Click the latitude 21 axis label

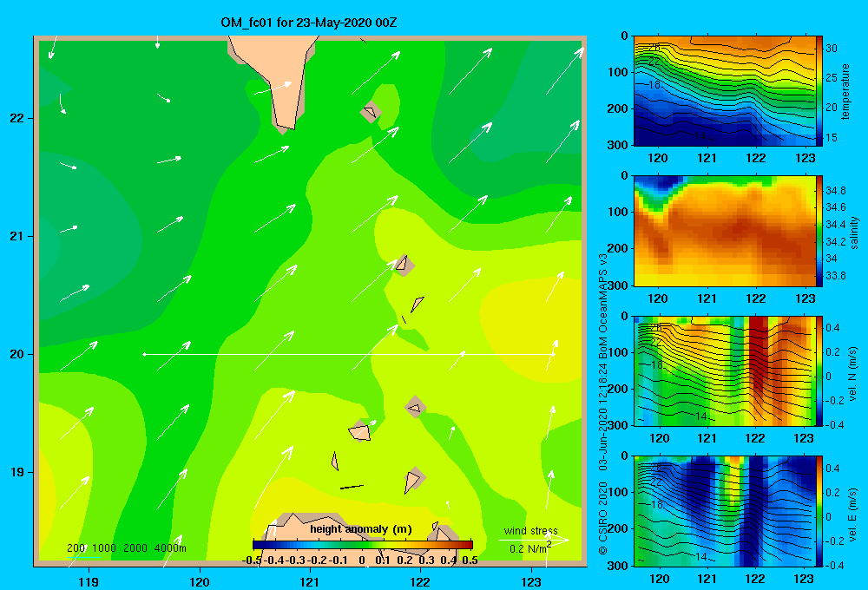pos(16,236)
